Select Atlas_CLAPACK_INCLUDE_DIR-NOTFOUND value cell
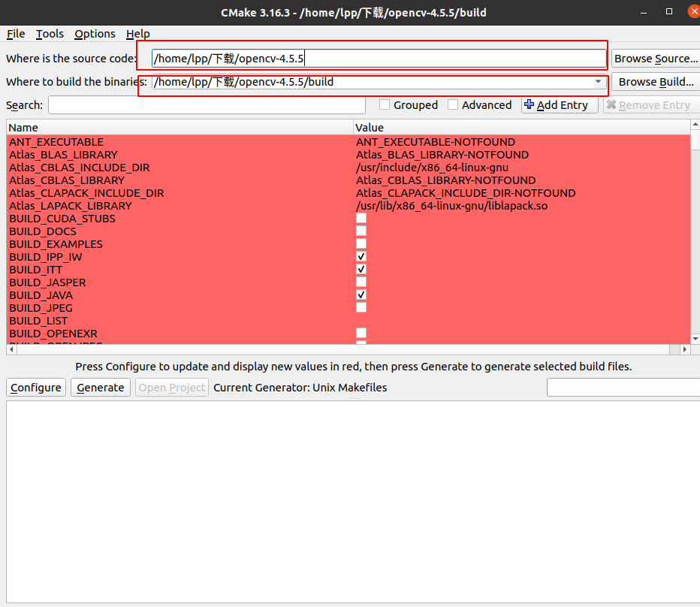The width and height of the screenshot is (700, 607). click(466, 193)
